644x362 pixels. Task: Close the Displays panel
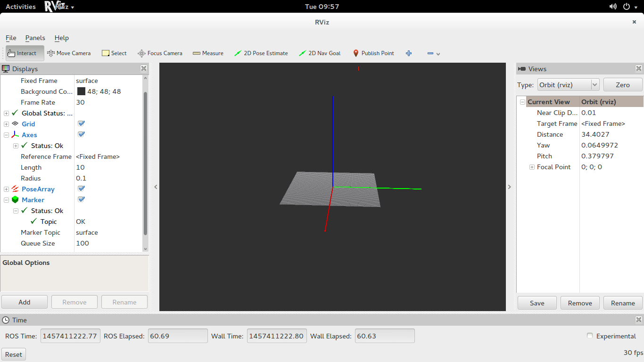click(x=144, y=68)
